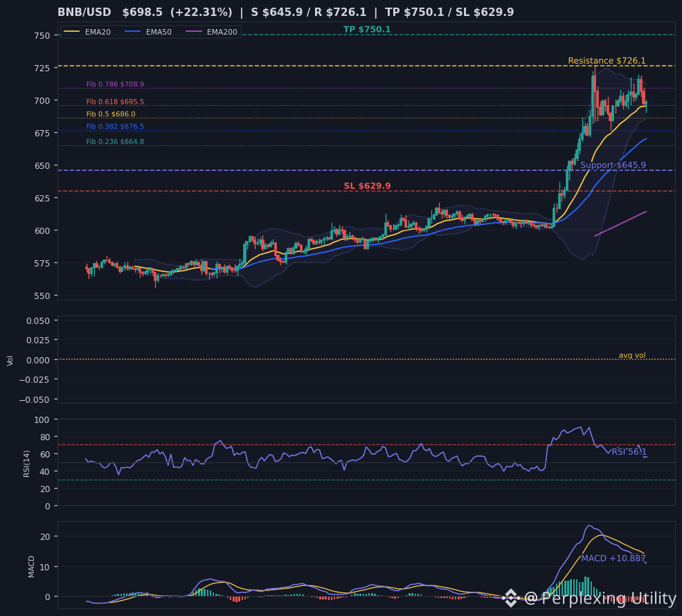The image size is (682, 616).
Task: Click the purple EMA200 legend line swatch
Action: pos(194,32)
